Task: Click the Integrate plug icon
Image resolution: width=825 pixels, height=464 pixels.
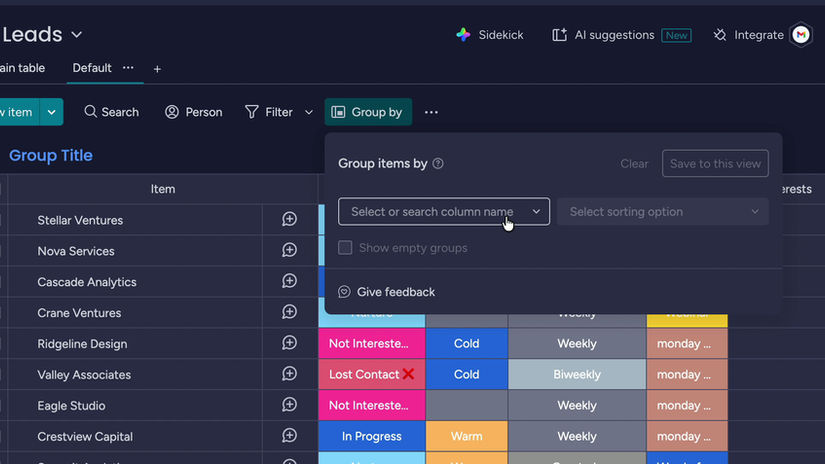Action: (719, 35)
